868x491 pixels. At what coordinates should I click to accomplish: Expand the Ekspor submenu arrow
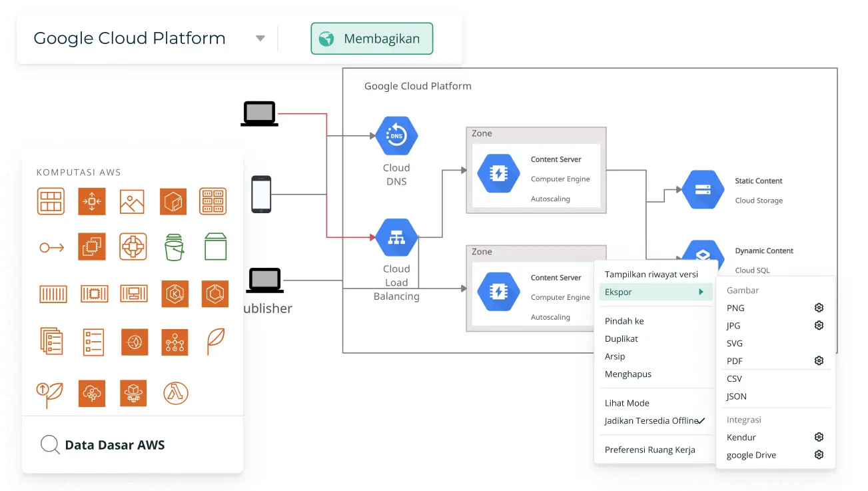point(701,292)
